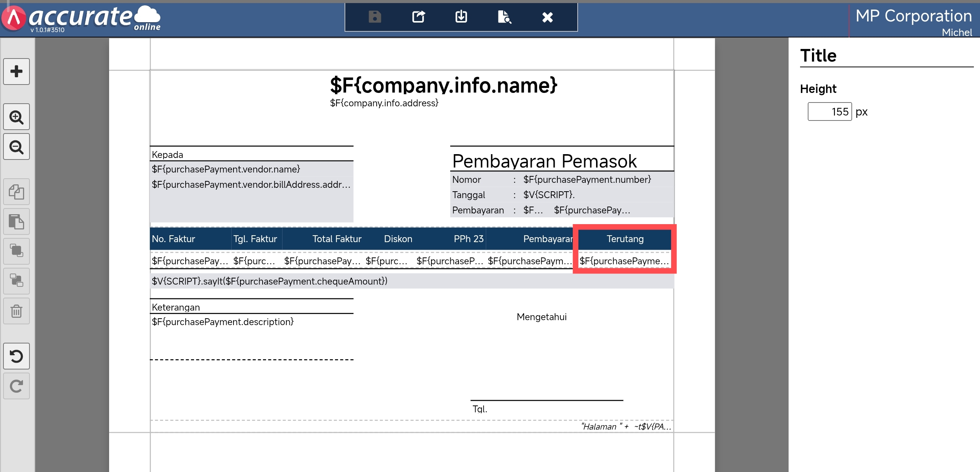Select the Pembayaran Pemasok heading text

coord(544,161)
